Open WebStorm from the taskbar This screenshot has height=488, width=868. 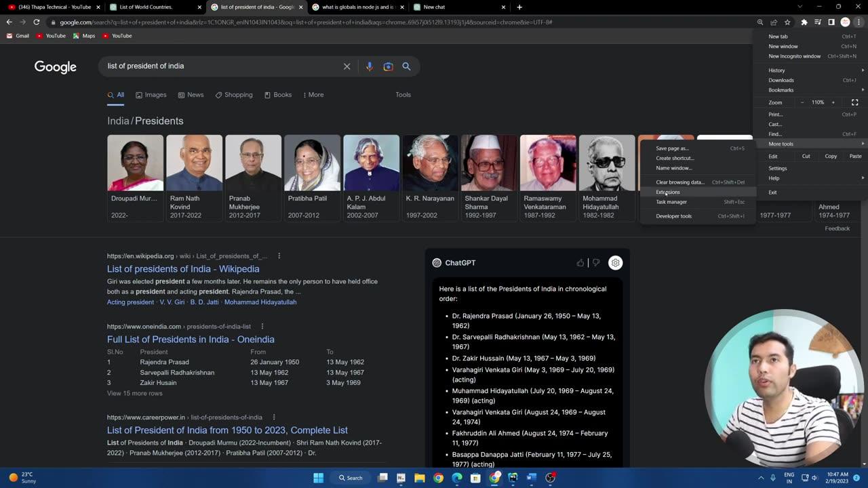tap(513, 478)
